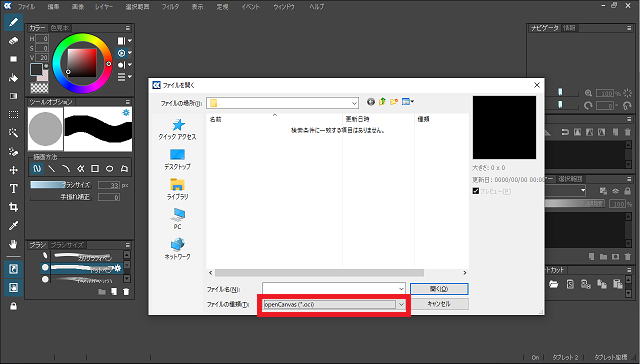The width and height of the screenshot is (640, 364).
Task: Go back to last folder in dialog
Action: tap(371, 102)
